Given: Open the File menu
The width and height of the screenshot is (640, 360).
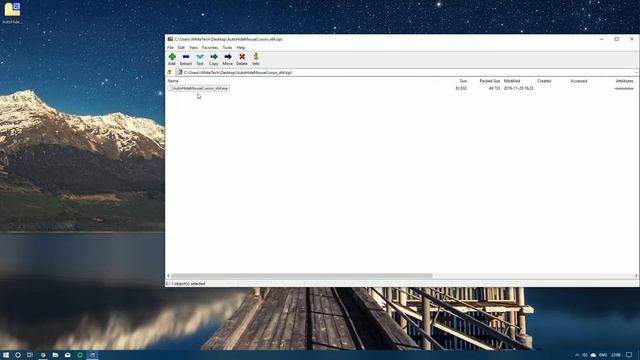Looking at the screenshot, I should click(x=170, y=48).
